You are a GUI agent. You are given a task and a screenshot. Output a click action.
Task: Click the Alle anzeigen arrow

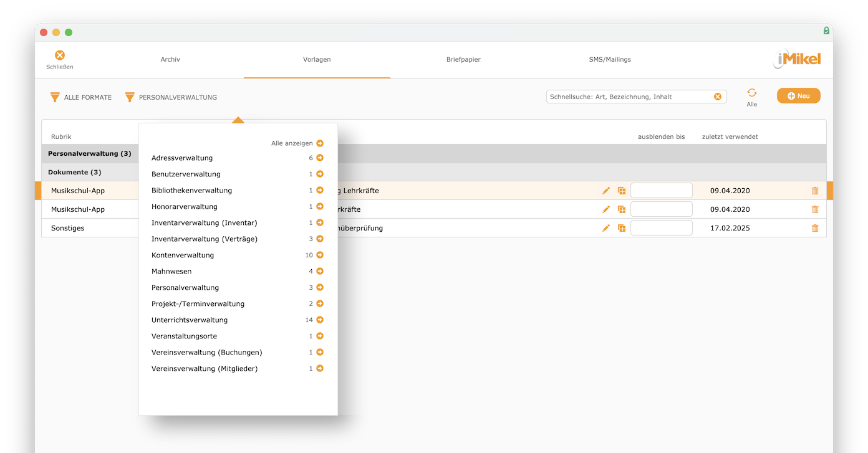click(x=320, y=143)
